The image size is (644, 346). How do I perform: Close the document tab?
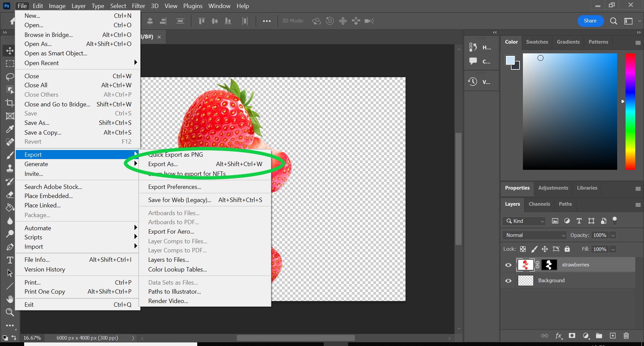pos(159,37)
